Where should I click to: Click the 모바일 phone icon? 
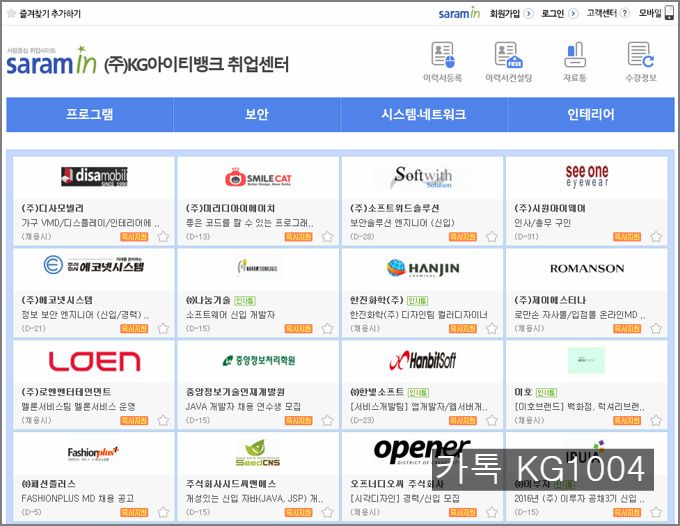tap(670, 13)
